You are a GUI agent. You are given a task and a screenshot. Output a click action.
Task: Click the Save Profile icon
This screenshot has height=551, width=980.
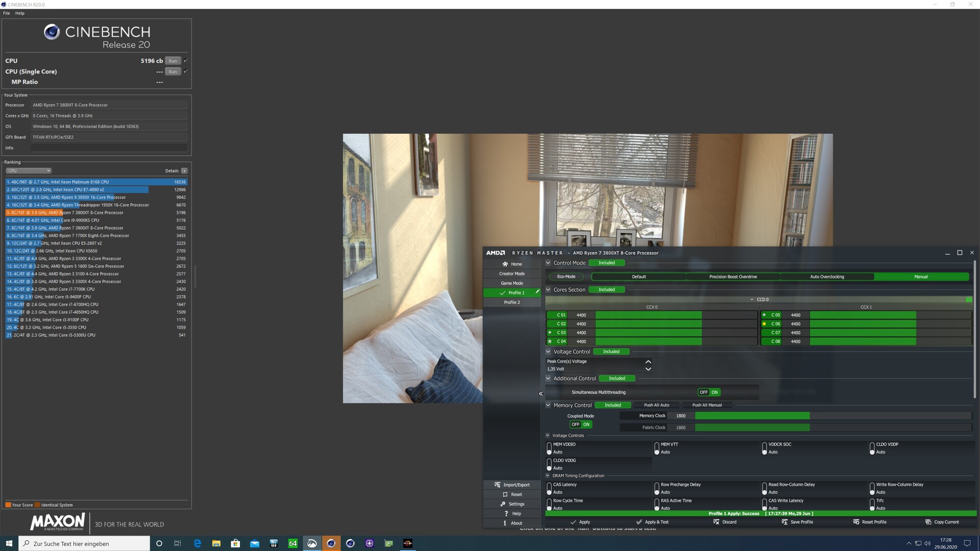[785, 522]
